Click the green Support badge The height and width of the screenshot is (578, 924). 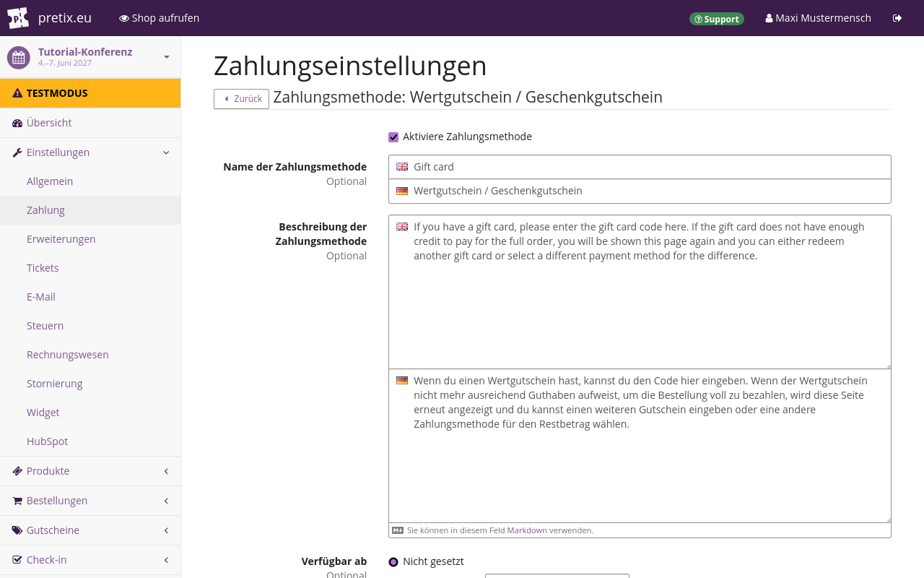pos(717,19)
